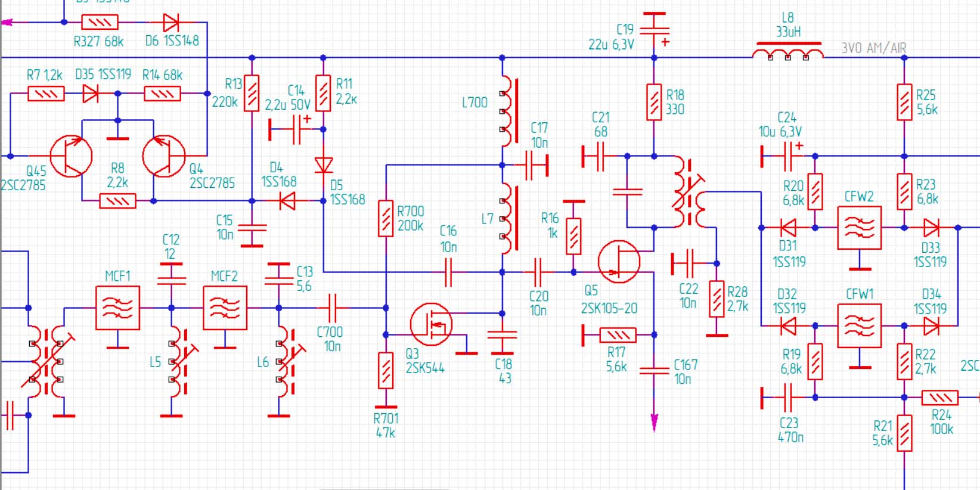Click the MCF2 filter block

click(x=225, y=308)
